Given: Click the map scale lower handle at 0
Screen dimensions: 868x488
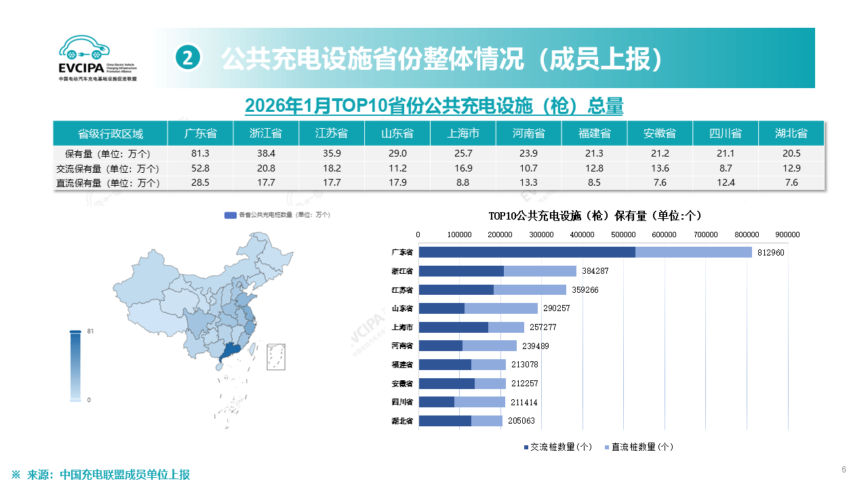Looking at the screenshot, I should tap(75, 401).
